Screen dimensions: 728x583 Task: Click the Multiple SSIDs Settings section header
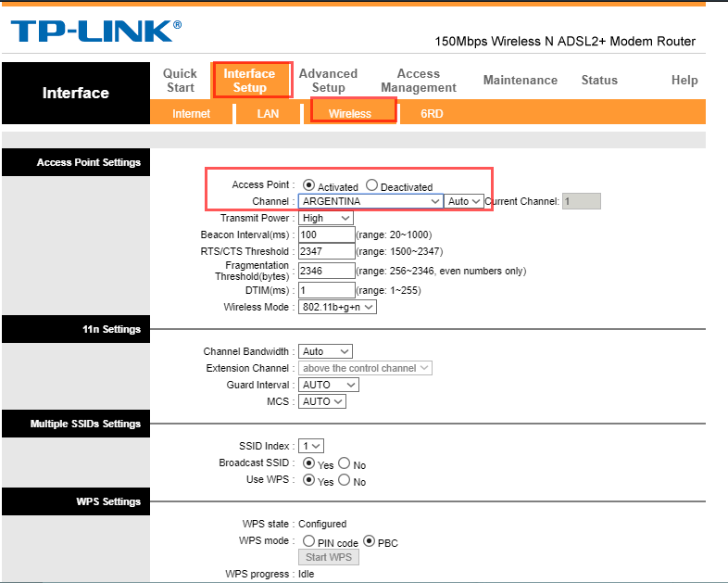(x=76, y=424)
